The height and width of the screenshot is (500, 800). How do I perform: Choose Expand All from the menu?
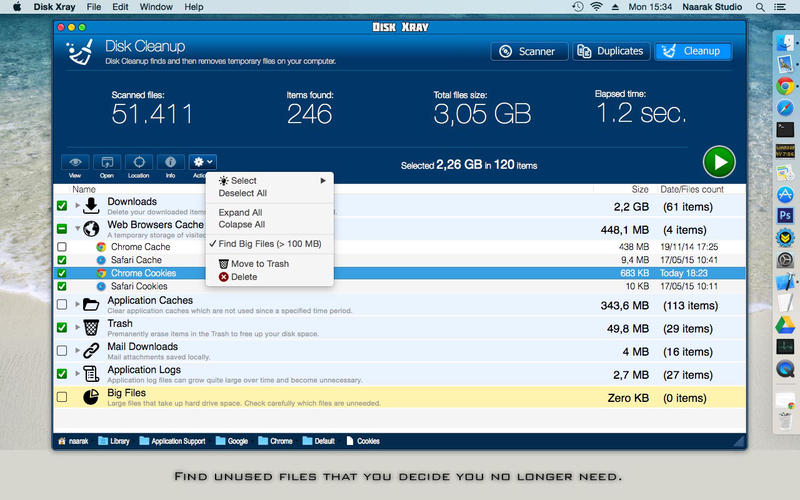click(269, 212)
